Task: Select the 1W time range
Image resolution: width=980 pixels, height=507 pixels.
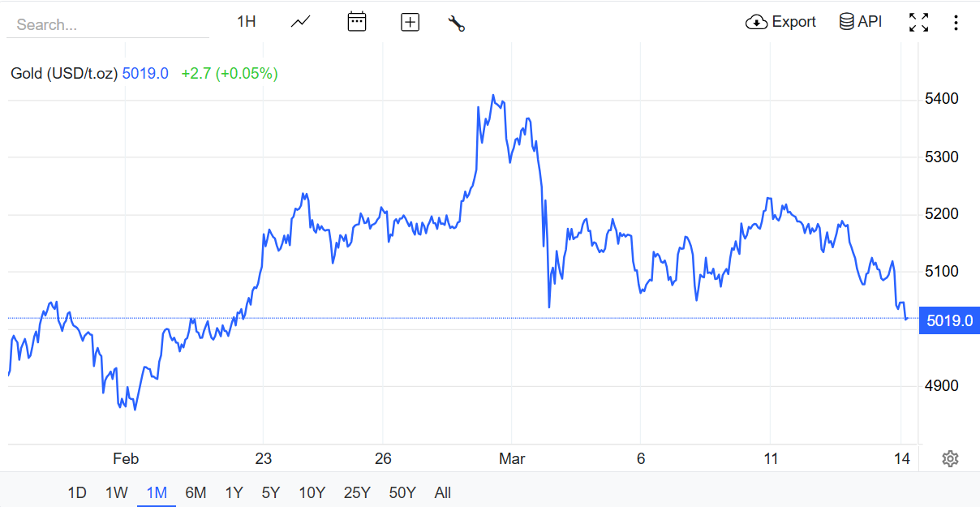Action: (117, 492)
